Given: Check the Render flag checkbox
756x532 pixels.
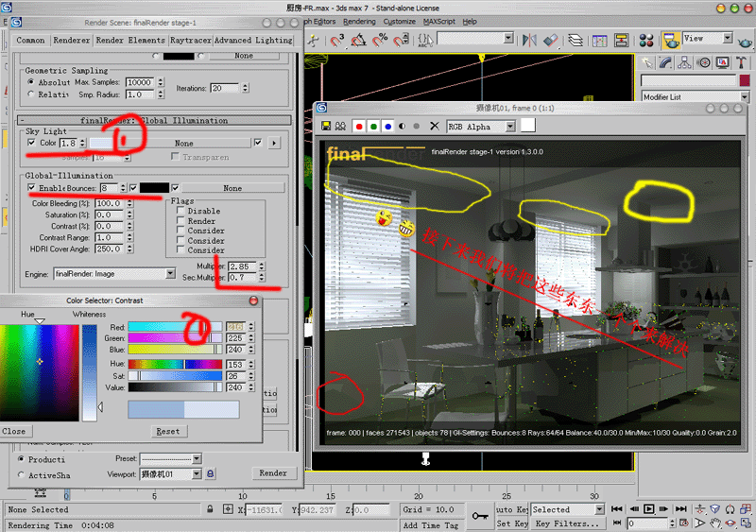Looking at the screenshot, I should (x=180, y=220).
